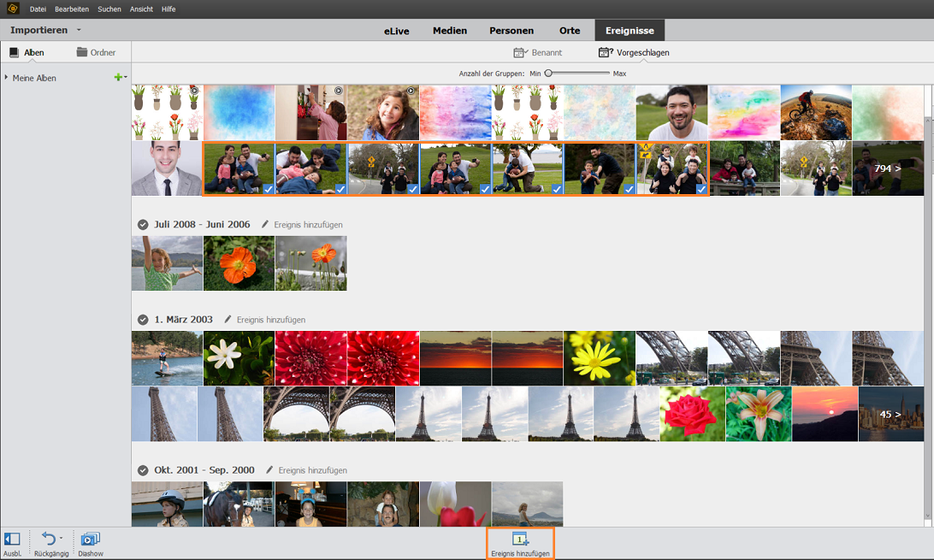
Task: Click the Elements Organizer app logo icon
Action: coord(13,9)
